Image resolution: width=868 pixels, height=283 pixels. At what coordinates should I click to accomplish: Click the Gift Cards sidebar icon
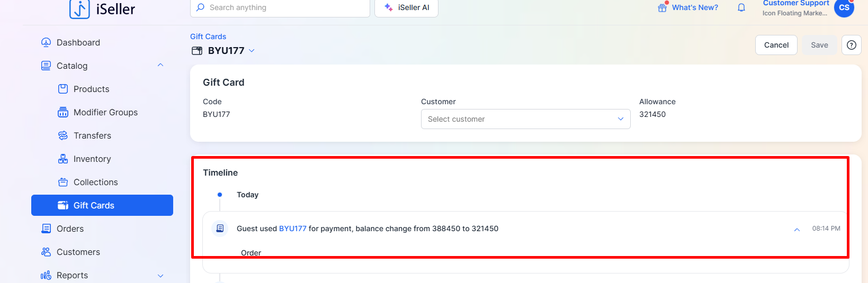[63, 205]
